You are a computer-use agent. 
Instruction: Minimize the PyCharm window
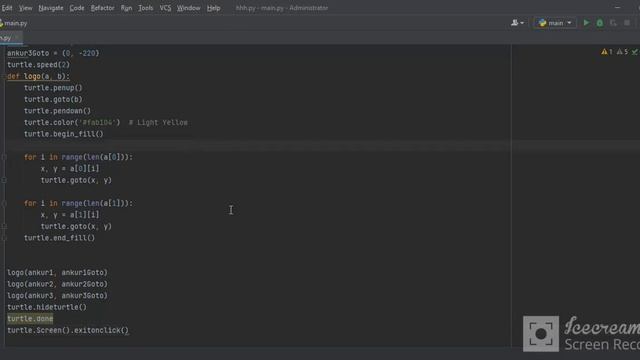coord(618,7)
